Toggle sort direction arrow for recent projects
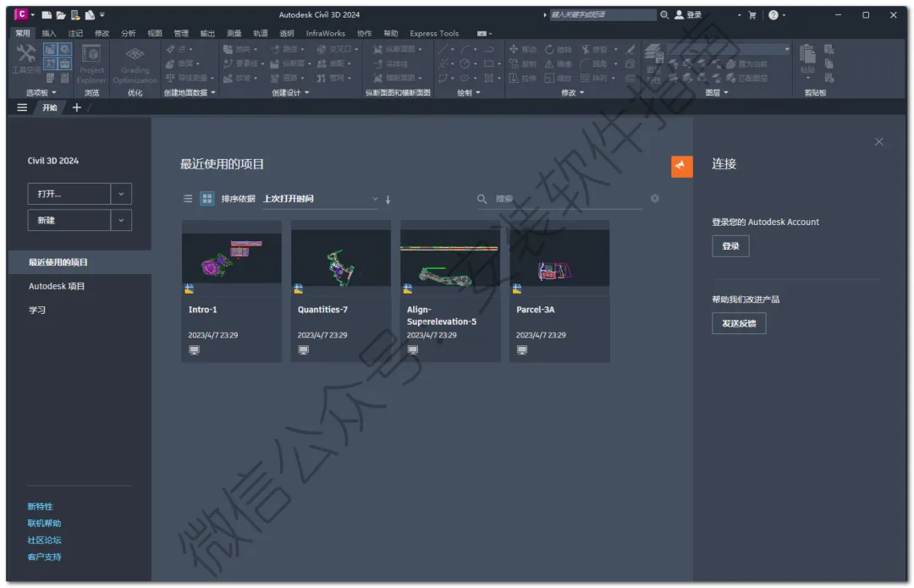The width and height of the screenshot is (914, 588). (388, 200)
